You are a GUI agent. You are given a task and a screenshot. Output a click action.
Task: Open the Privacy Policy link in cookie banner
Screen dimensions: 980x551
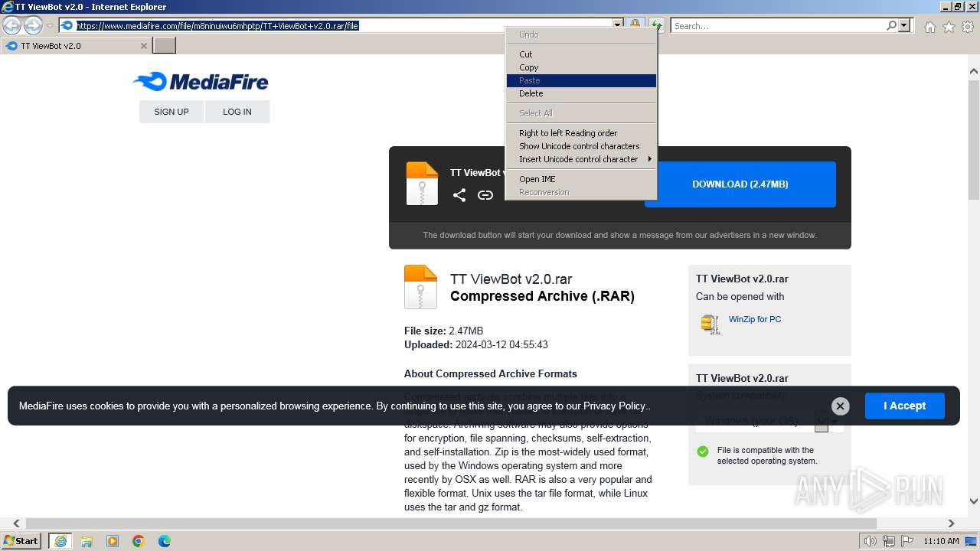[x=615, y=406]
